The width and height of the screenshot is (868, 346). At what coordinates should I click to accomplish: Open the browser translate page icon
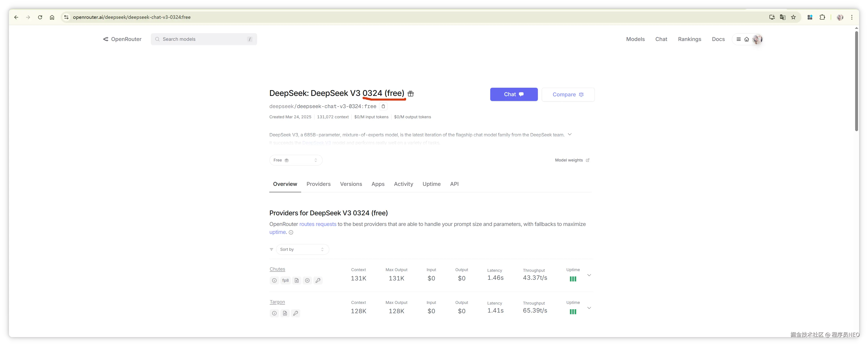(x=783, y=17)
